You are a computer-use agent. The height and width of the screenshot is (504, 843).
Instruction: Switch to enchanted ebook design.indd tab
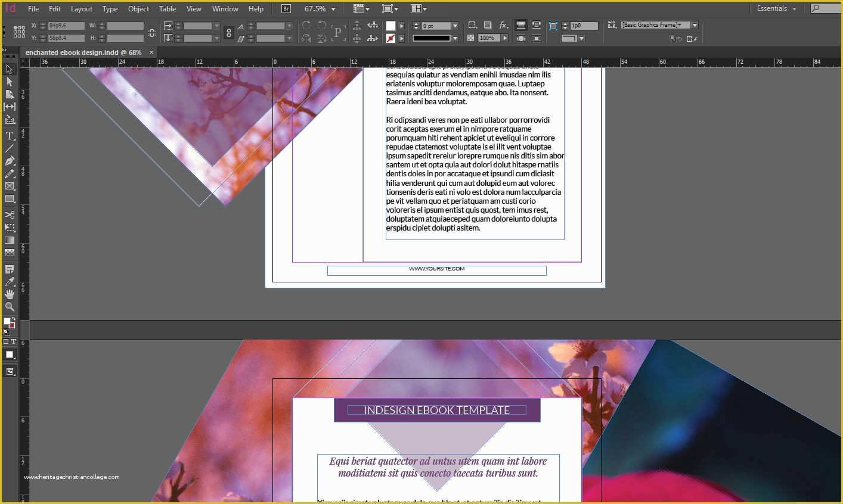(x=83, y=52)
